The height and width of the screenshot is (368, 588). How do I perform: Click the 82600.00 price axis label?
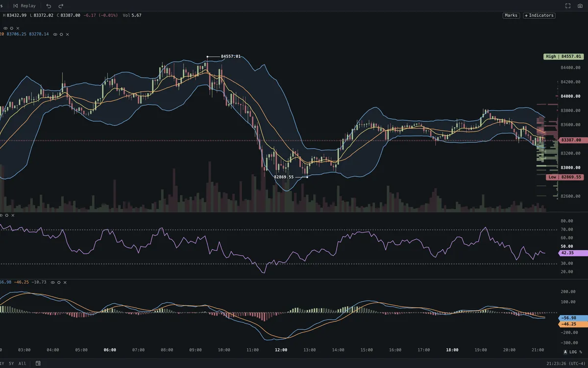tap(571, 196)
